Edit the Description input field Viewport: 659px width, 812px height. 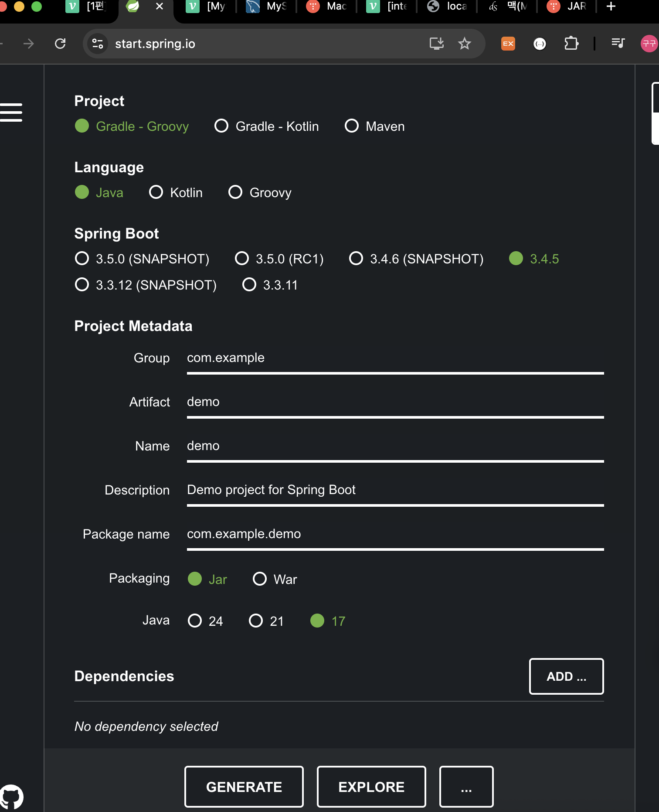395,491
